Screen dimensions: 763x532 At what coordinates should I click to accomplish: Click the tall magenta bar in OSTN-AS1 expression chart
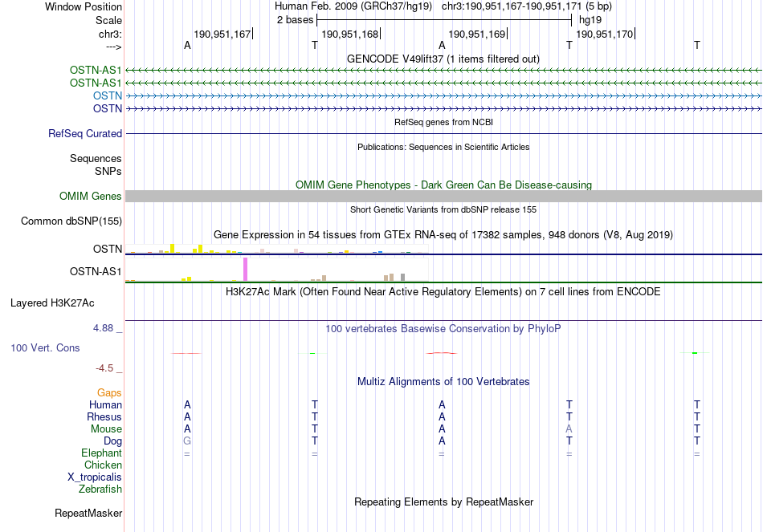[x=245, y=269]
